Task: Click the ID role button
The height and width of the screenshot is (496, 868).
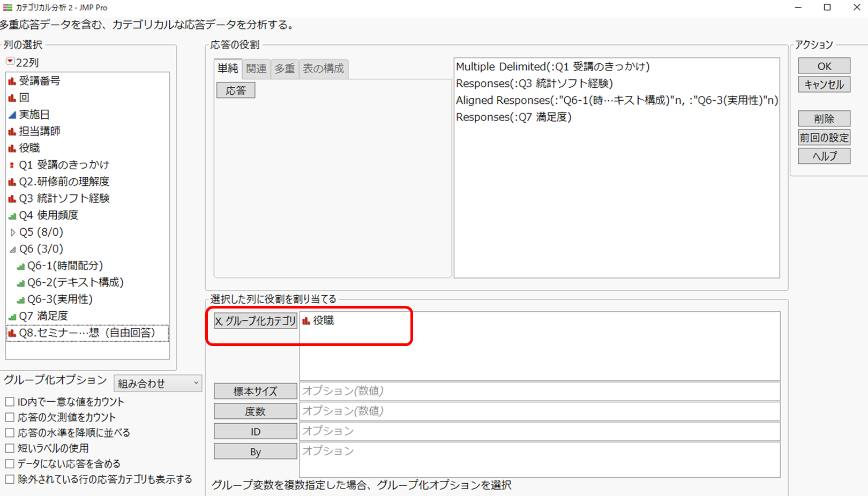Action: 256,432
